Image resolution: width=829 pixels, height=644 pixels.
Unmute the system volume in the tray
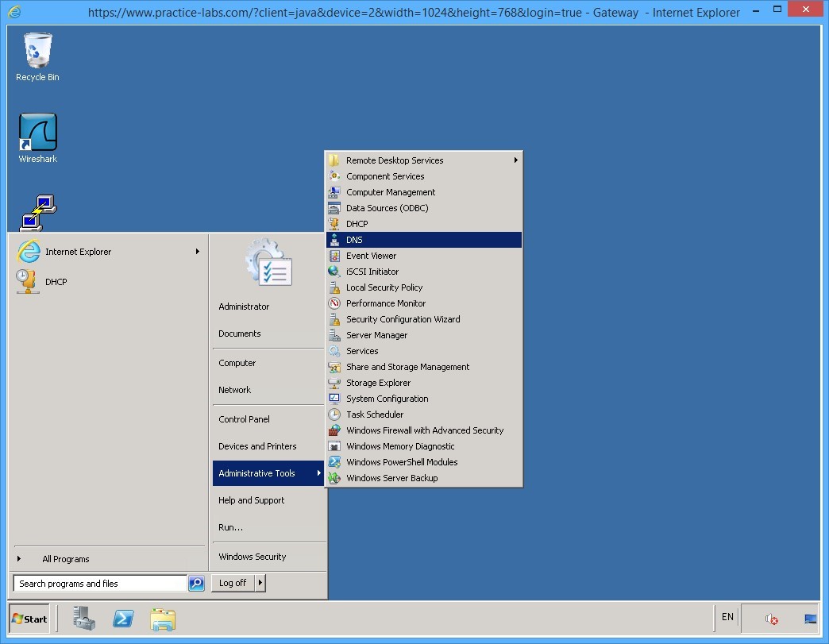click(x=769, y=619)
